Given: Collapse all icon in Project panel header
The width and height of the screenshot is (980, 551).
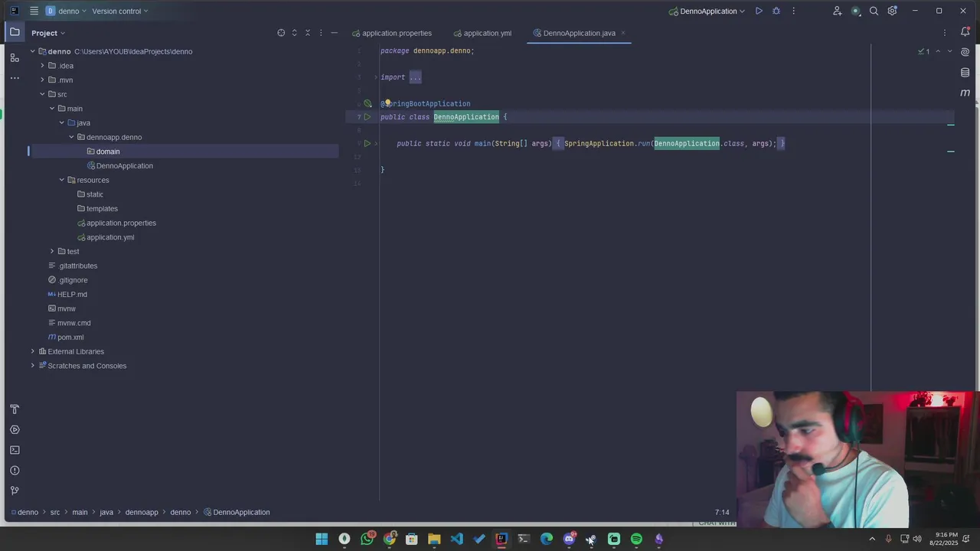Looking at the screenshot, I should coord(308,33).
